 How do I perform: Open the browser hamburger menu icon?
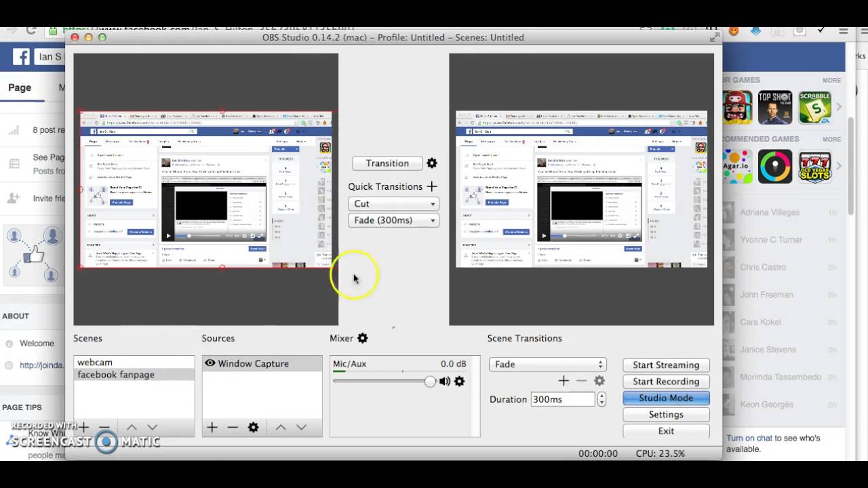[x=844, y=30]
